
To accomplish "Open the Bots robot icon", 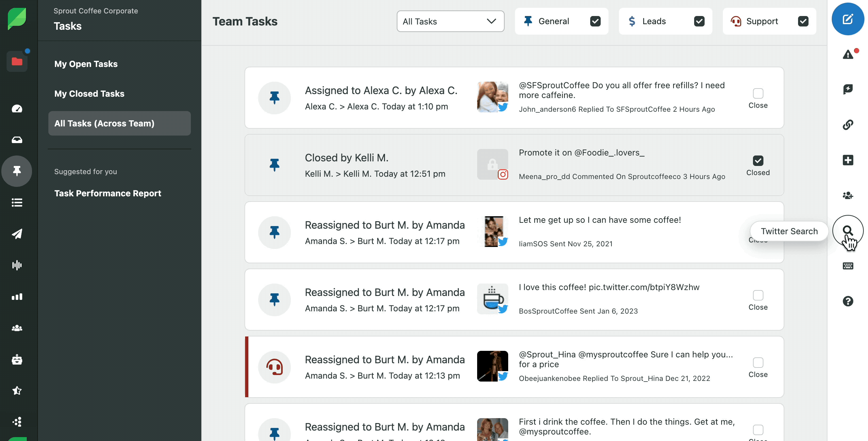I will click(17, 359).
